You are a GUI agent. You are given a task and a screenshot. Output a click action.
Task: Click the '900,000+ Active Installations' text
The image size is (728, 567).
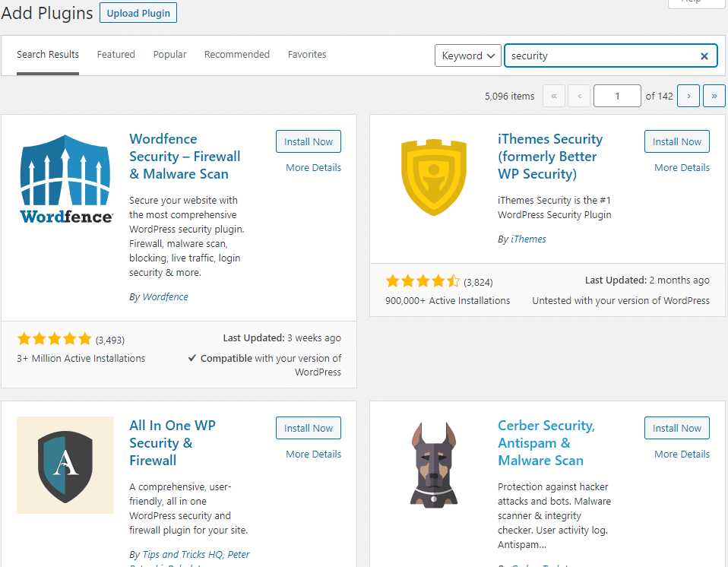click(448, 301)
